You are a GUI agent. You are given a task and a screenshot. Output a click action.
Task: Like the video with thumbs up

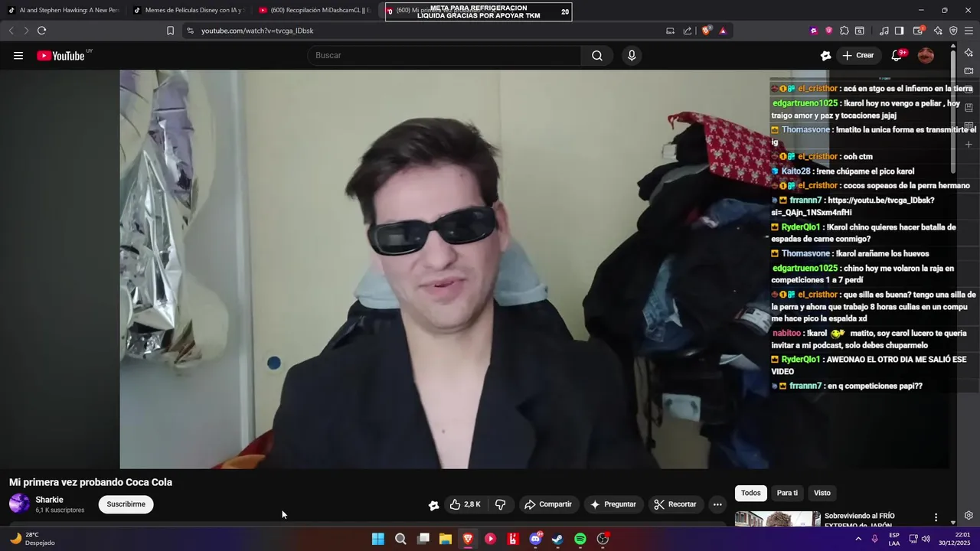(465, 504)
